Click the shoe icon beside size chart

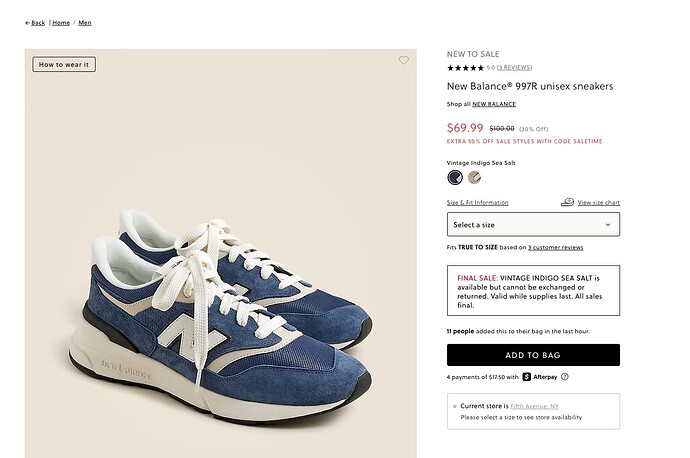click(567, 202)
